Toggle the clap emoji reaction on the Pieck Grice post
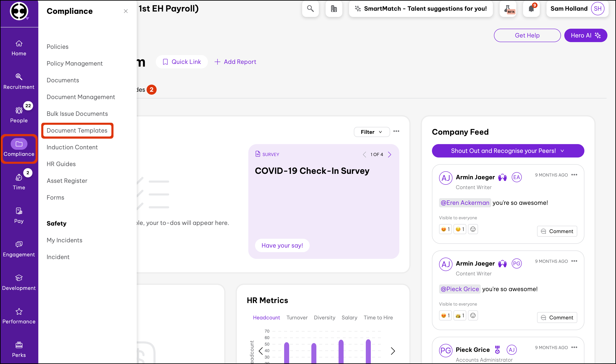This screenshot has height=364, width=616. click(460, 315)
